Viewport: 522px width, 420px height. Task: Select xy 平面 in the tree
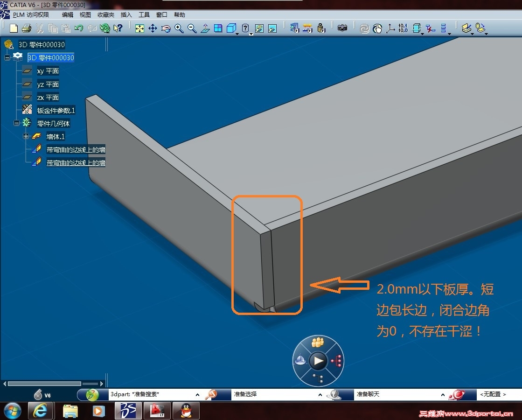point(48,71)
